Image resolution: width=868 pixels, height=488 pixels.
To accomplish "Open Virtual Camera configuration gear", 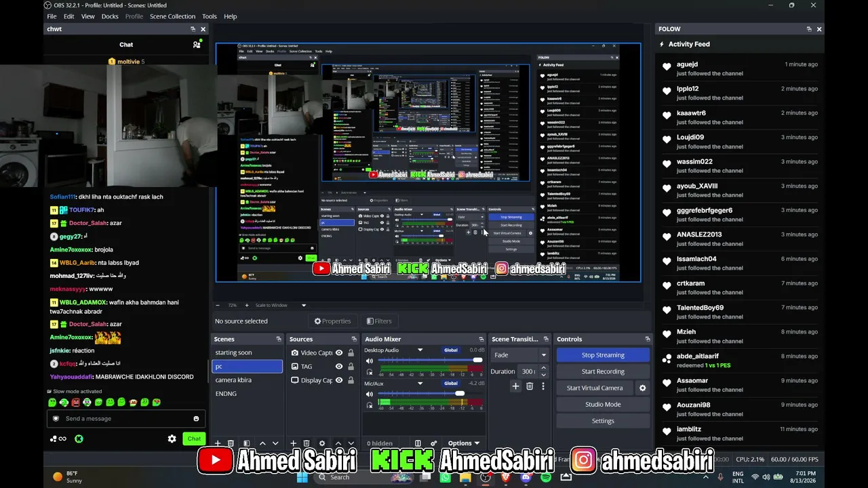I will 642,388.
